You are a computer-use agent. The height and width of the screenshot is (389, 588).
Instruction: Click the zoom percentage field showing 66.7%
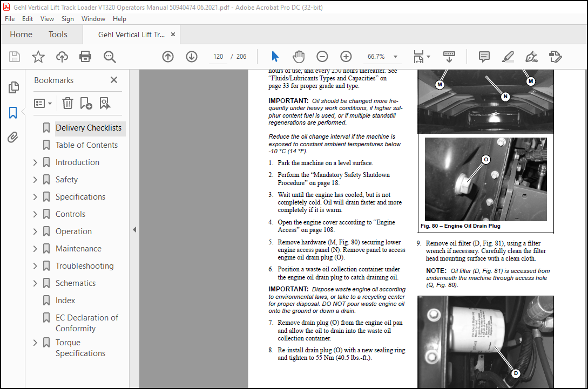pos(376,57)
